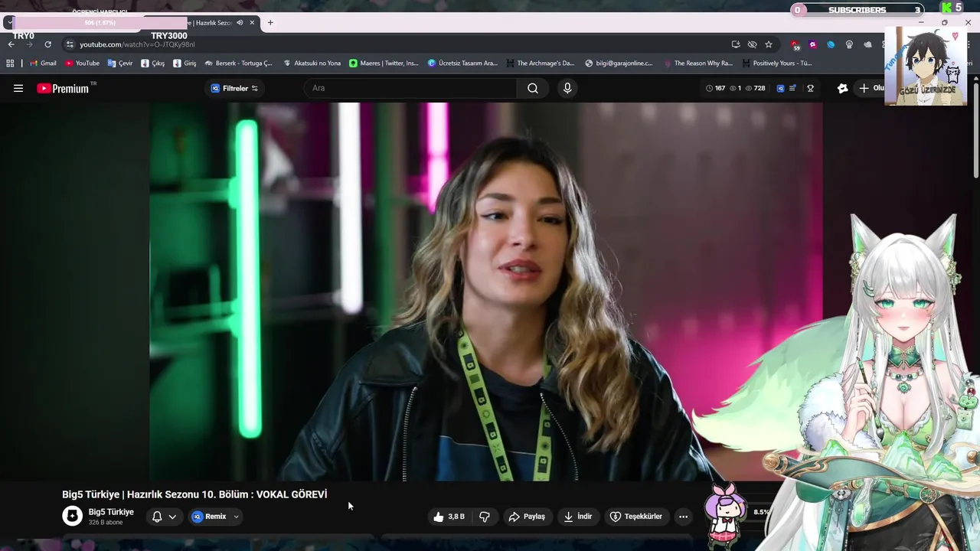Open Big5 Türkiye channel avatar
980x551 pixels.
point(72,516)
